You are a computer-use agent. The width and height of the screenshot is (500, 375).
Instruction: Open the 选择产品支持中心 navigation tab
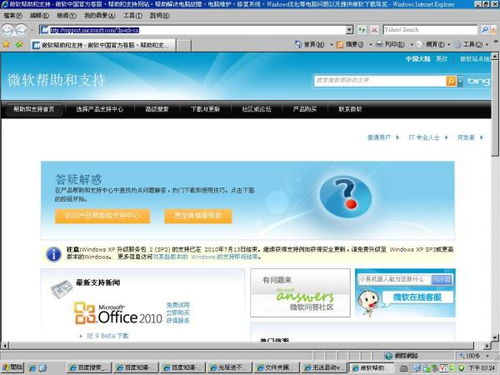point(100,109)
